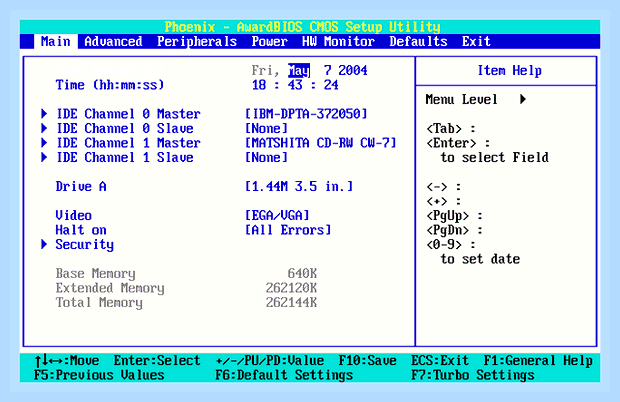Click the <PgUp> help line
620x402 pixels.
454,216
